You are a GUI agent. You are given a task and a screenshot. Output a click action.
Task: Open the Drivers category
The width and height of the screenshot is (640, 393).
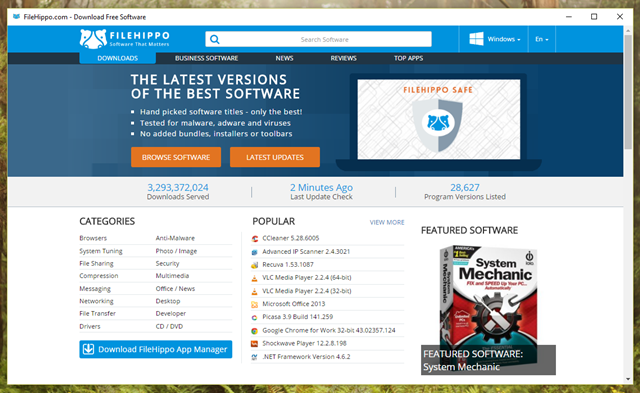pos(90,326)
